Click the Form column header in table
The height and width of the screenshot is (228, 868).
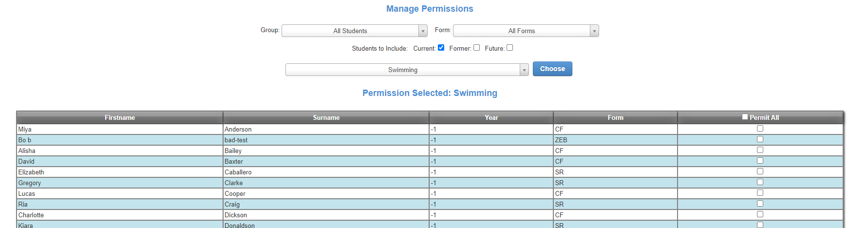(x=616, y=117)
